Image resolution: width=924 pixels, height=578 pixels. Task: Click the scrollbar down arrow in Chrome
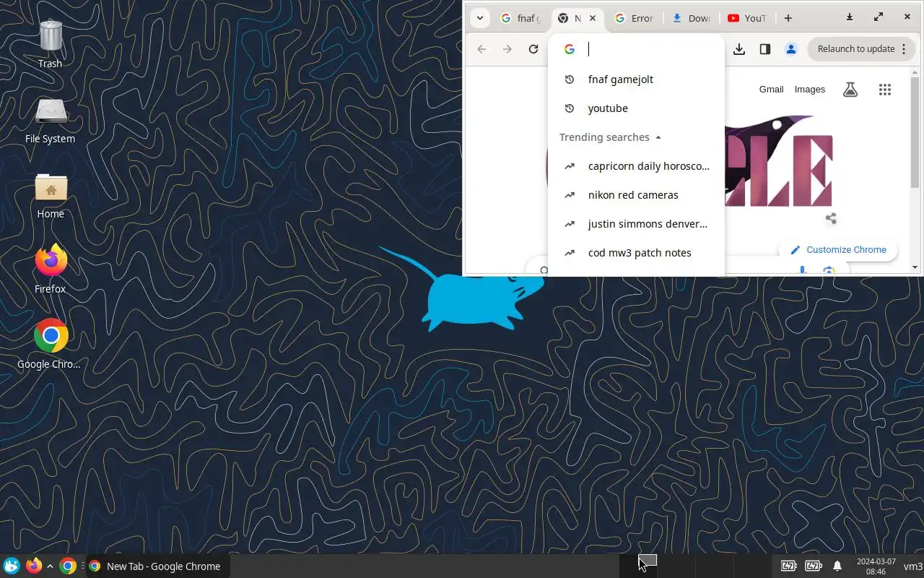[915, 267]
